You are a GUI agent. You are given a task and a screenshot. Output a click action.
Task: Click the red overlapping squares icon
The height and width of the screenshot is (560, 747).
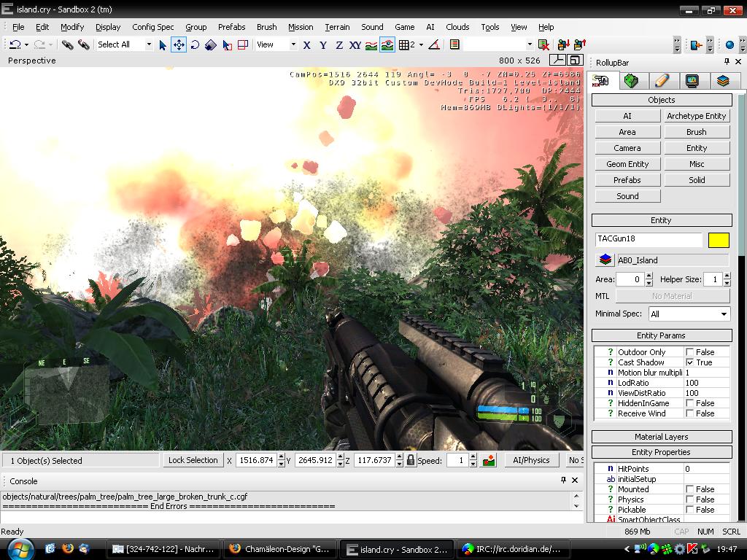[x=243, y=44]
